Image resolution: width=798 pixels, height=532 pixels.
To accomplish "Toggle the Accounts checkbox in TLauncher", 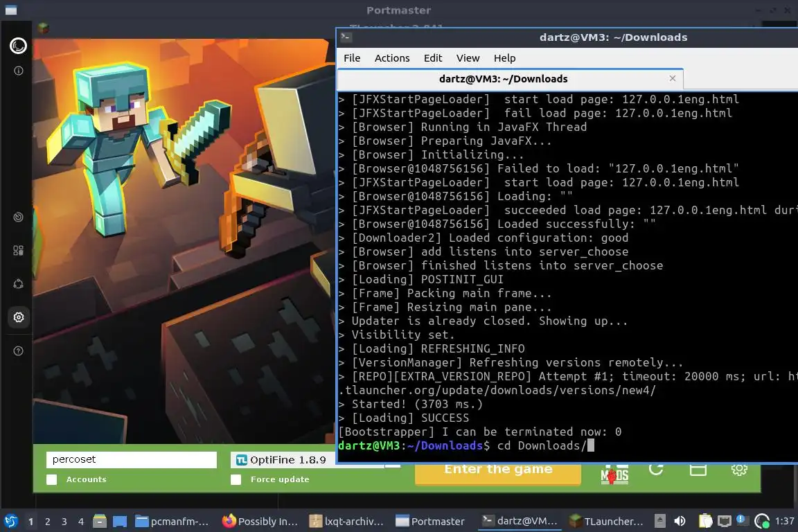I will (x=52, y=479).
